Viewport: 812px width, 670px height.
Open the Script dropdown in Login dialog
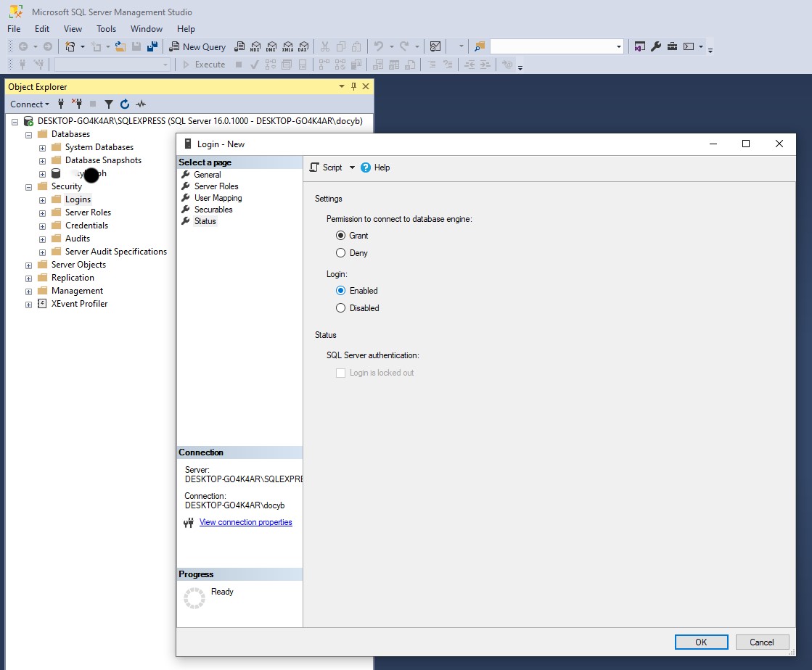tap(352, 167)
